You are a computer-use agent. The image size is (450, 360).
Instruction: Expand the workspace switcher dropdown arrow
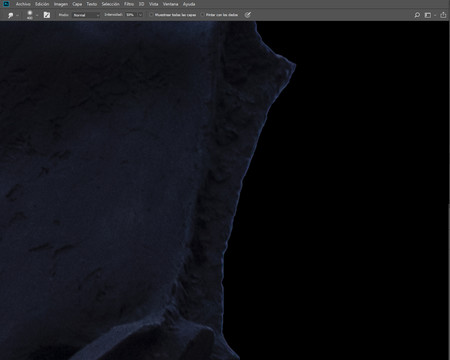435,15
